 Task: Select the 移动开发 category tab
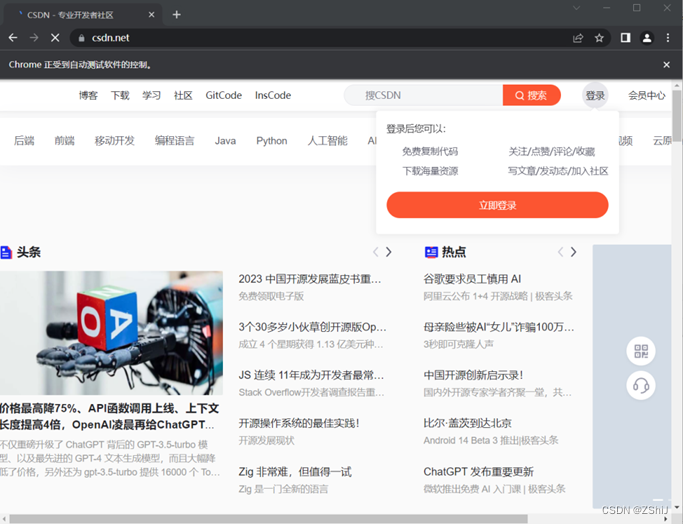point(115,141)
